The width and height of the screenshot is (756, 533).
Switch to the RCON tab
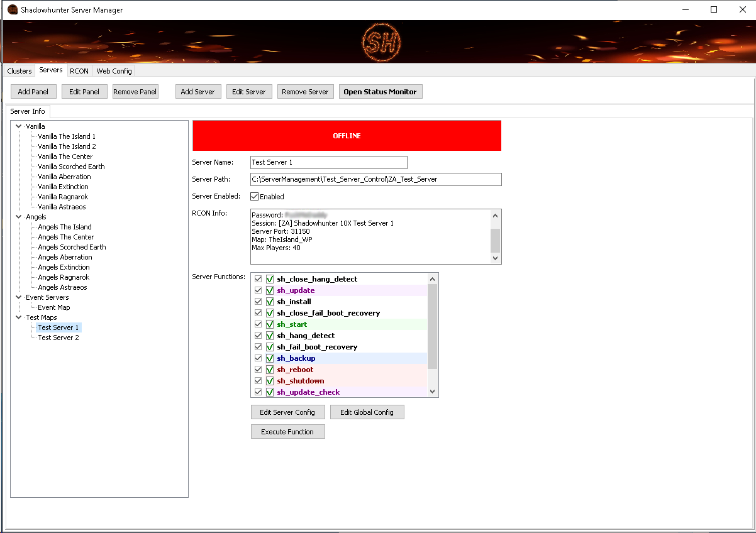coord(79,70)
